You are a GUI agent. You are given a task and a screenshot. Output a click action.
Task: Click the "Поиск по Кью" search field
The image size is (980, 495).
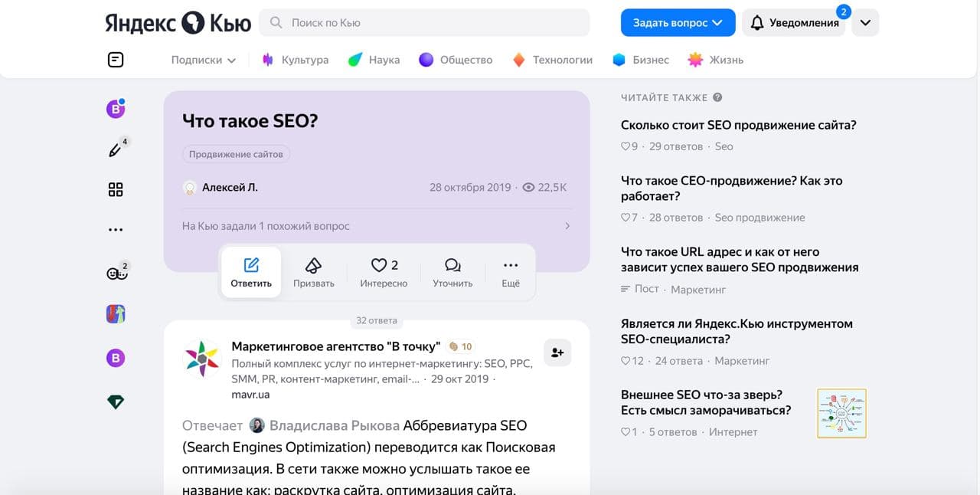[x=425, y=23]
